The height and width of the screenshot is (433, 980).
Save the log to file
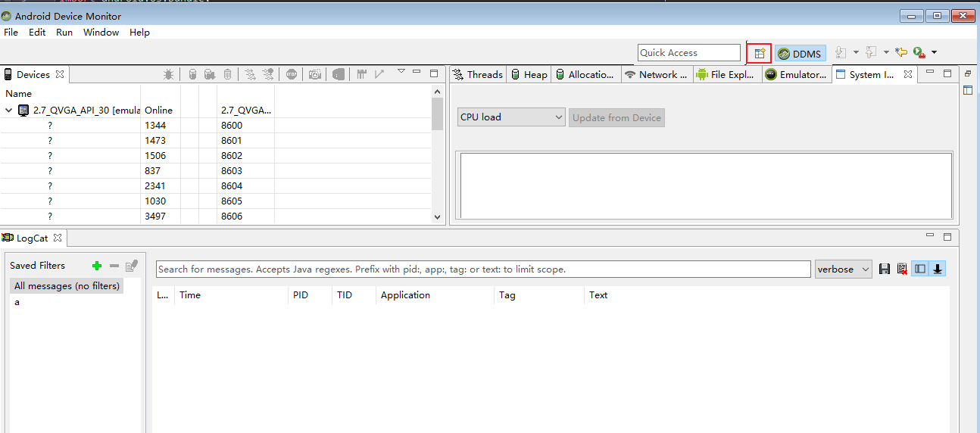click(885, 269)
